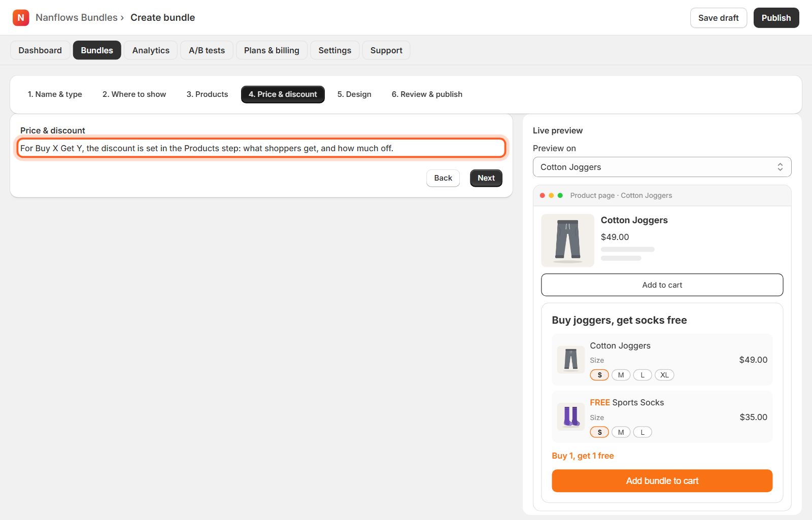This screenshot has width=812, height=520.
Task: Open the Settings tab
Action: click(335, 50)
